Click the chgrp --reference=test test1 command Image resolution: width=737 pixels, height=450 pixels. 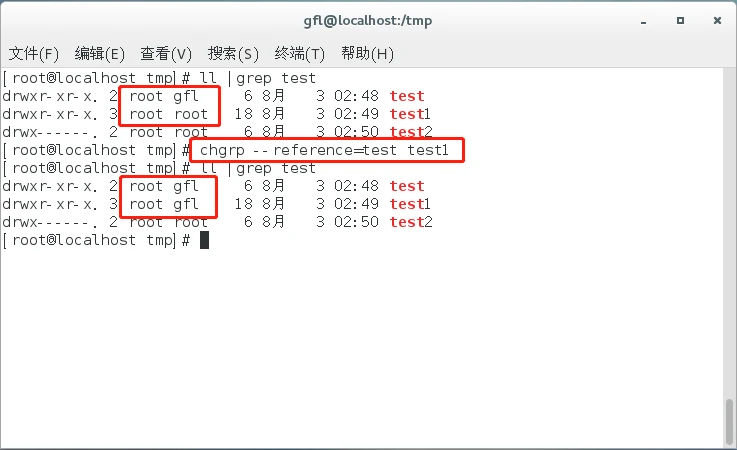tap(331, 150)
